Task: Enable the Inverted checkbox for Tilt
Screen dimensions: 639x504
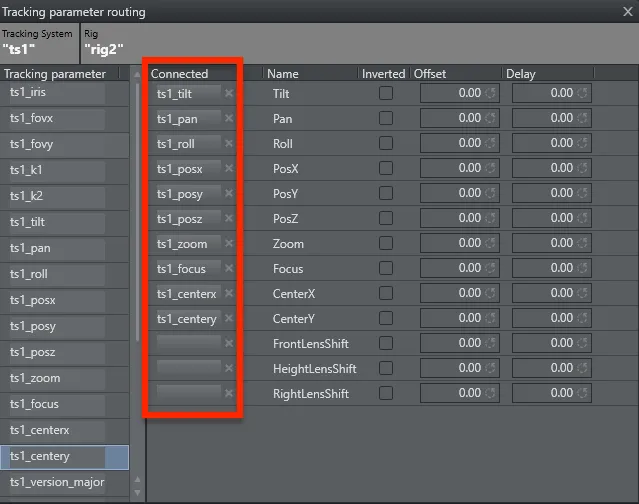Action: coord(386,93)
